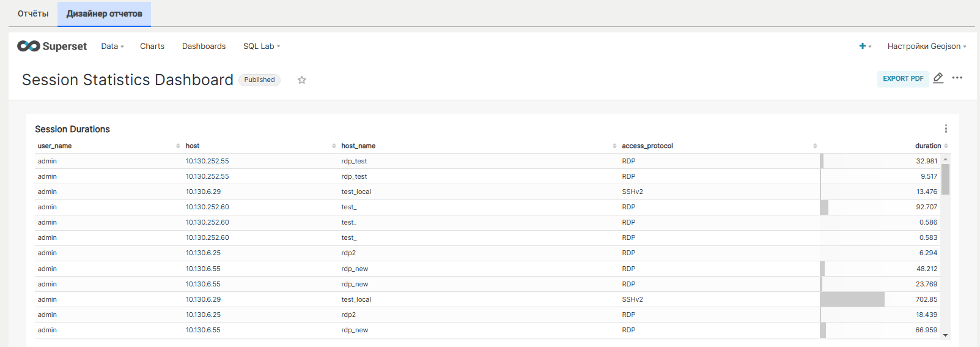
Task: Click duration value 0.583
Action: coord(928,237)
